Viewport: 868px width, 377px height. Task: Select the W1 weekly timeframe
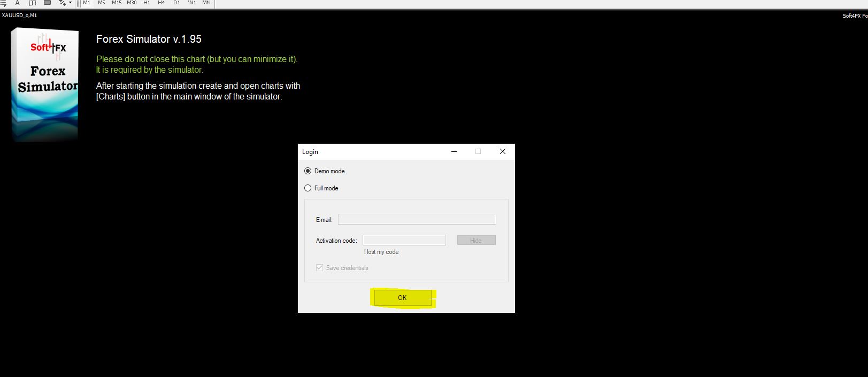pyautogui.click(x=192, y=3)
